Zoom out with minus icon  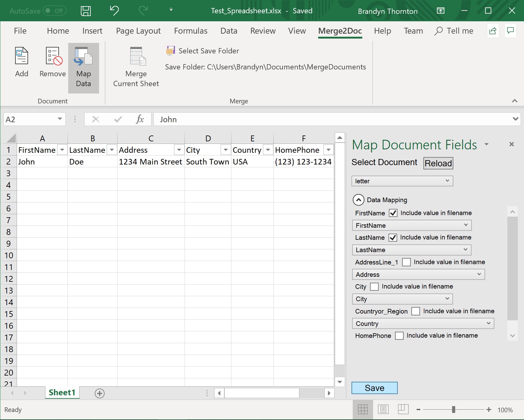tap(418, 410)
